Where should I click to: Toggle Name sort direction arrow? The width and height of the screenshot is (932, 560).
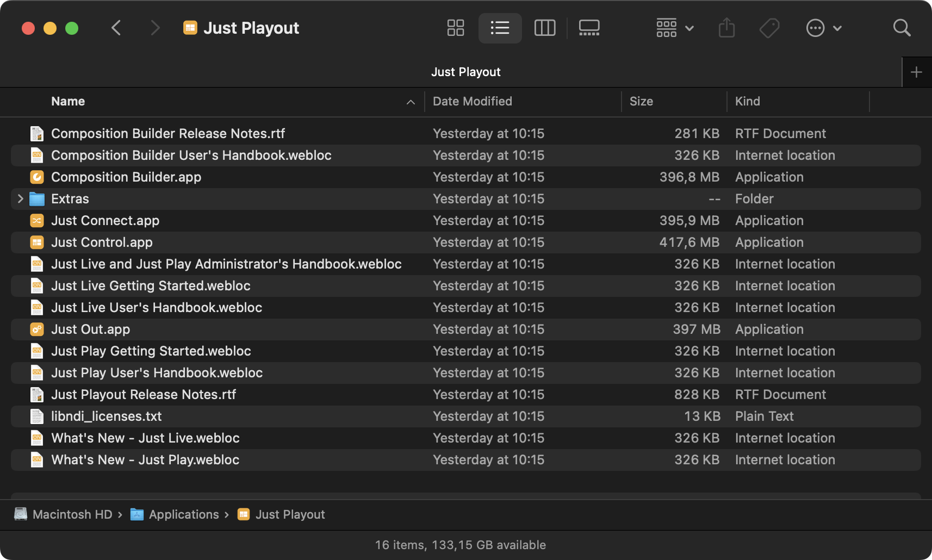tap(411, 102)
